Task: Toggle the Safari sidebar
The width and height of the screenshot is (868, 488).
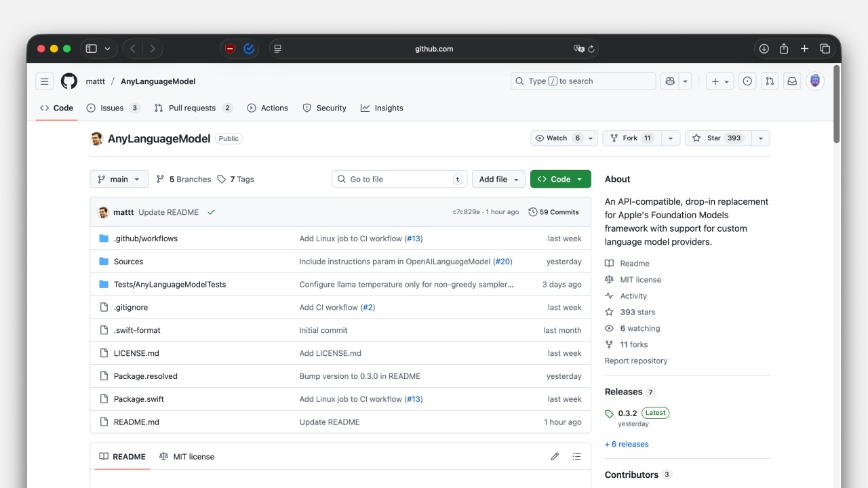Action: [92, 49]
